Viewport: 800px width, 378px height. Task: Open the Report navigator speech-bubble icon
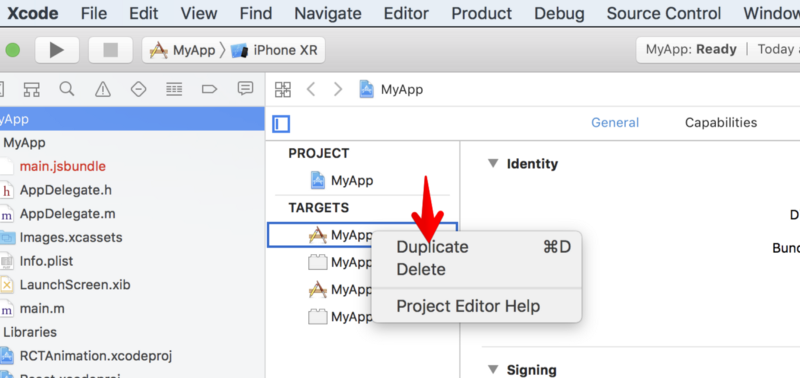(245, 89)
